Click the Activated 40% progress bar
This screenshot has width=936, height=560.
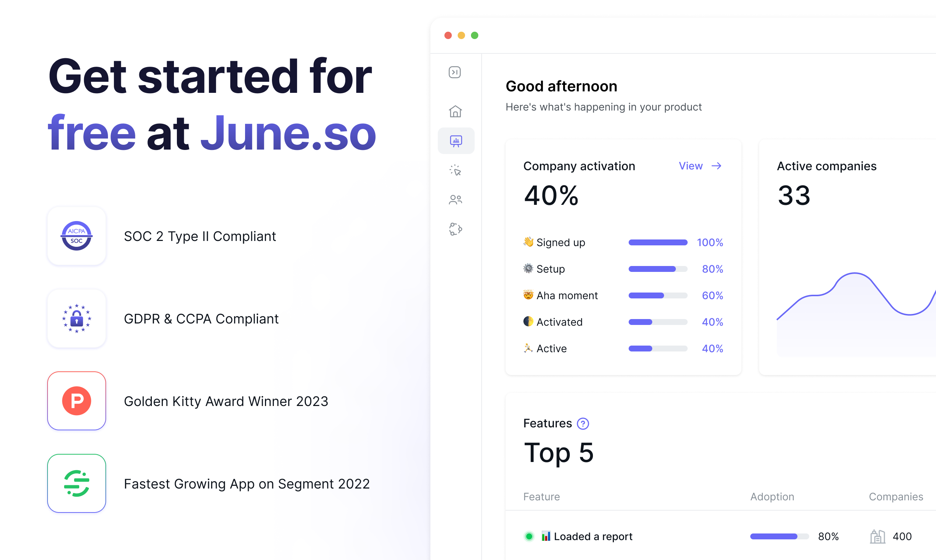tap(658, 322)
